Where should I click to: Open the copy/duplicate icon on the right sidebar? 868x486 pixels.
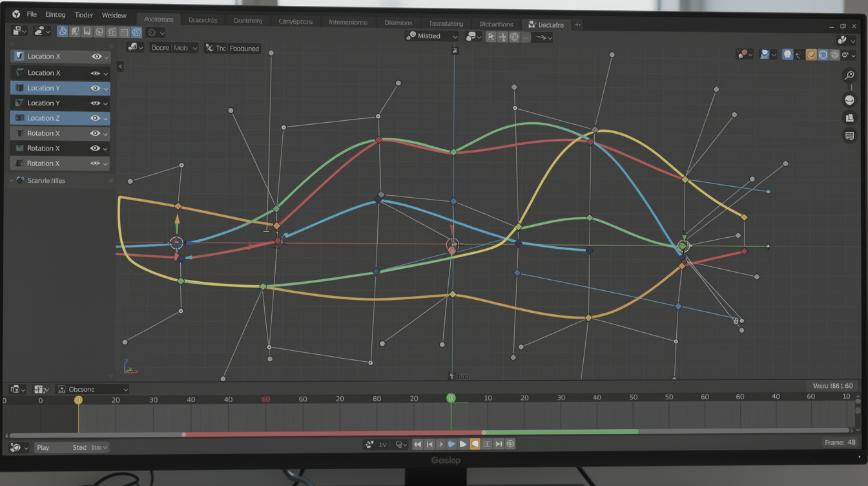point(849,117)
